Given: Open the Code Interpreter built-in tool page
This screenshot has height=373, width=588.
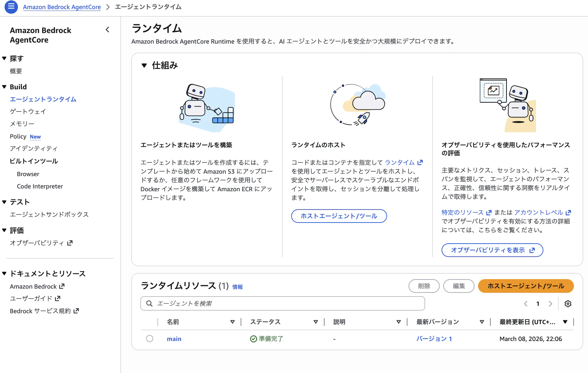Looking at the screenshot, I should point(40,186).
